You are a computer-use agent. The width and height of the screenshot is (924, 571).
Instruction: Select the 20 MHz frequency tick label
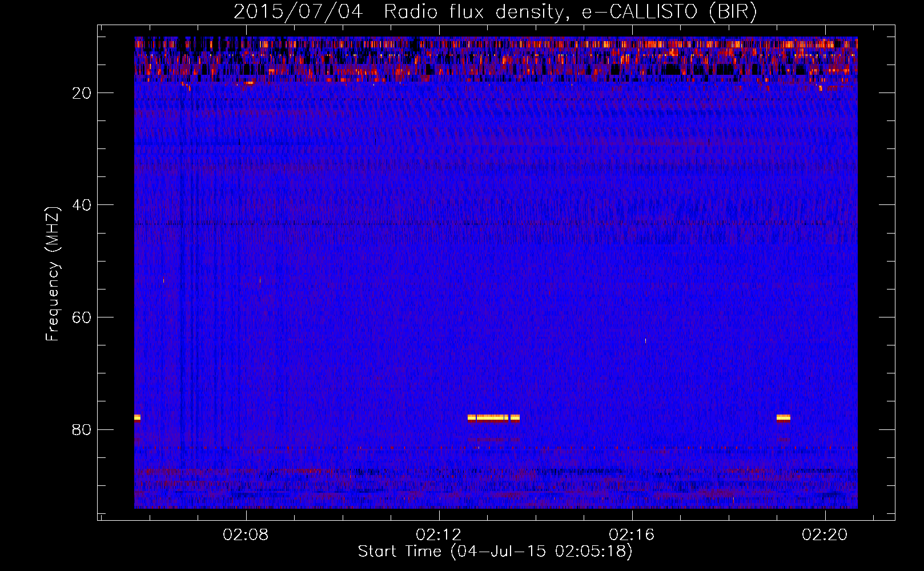coord(82,93)
